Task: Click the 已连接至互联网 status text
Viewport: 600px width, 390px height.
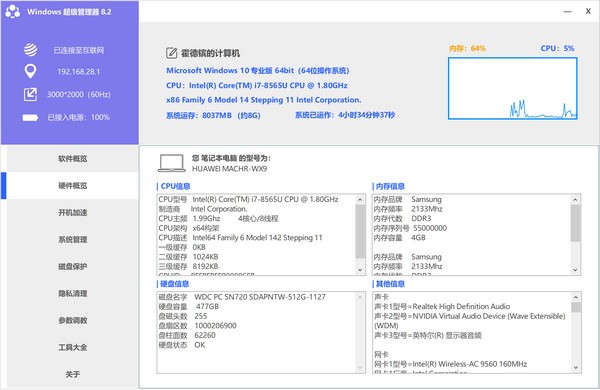Action: tap(78, 50)
